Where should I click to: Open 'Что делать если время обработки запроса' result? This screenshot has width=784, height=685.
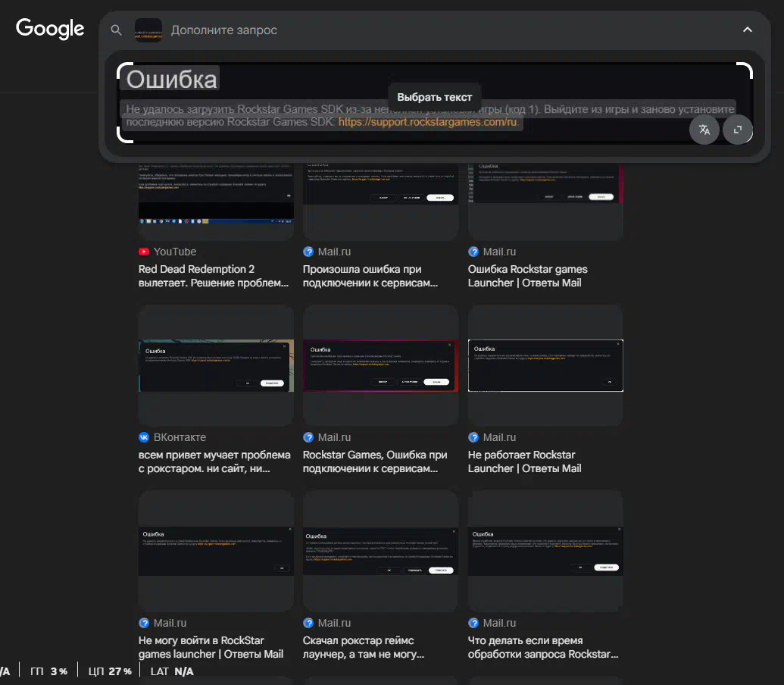click(543, 648)
